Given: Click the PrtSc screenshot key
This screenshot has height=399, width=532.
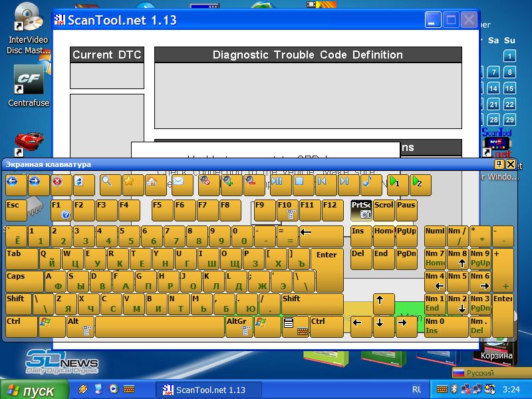Looking at the screenshot, I should point(361,210).
